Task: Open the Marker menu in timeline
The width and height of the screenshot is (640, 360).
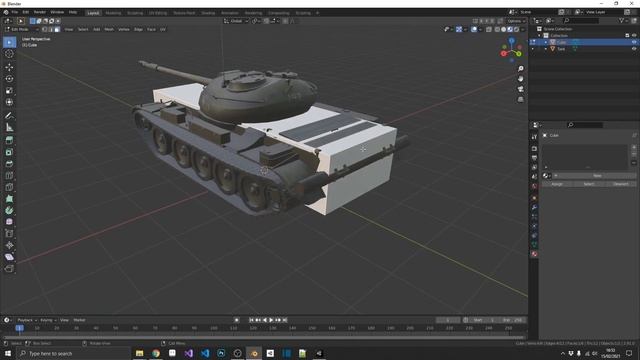Action: pyautogui.click(x=79, y=320)
